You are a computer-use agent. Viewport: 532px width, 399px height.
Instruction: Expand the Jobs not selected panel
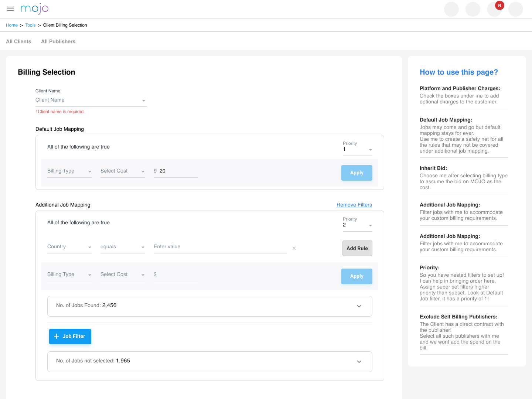pyautogui.click(x=359, y=361)
